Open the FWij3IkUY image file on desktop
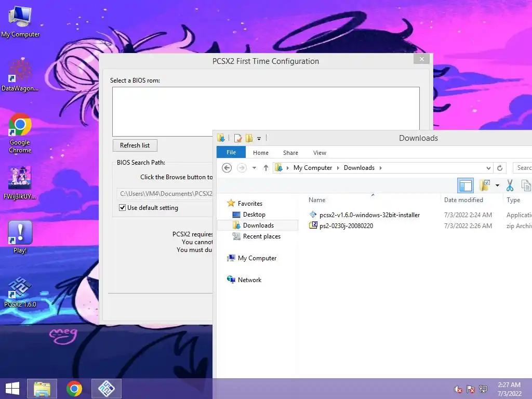This screenshot has width=532, height=399. 20,182
